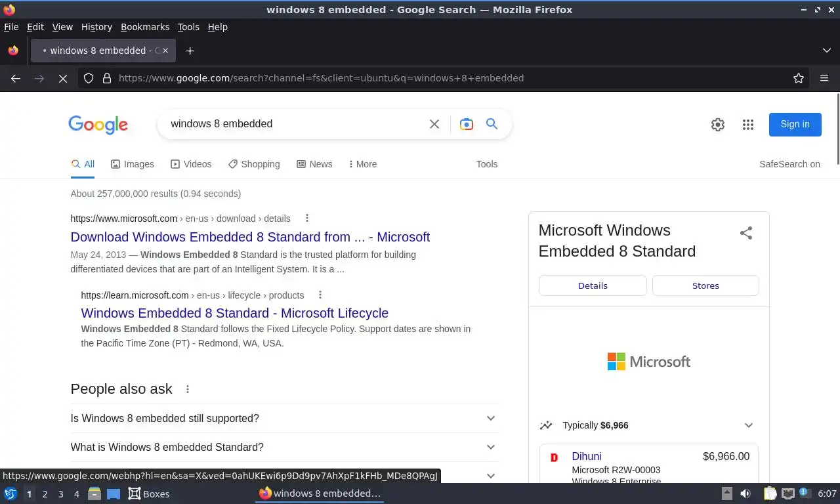Click the Sign in button
840x504 pixels.
pos(795,124)
